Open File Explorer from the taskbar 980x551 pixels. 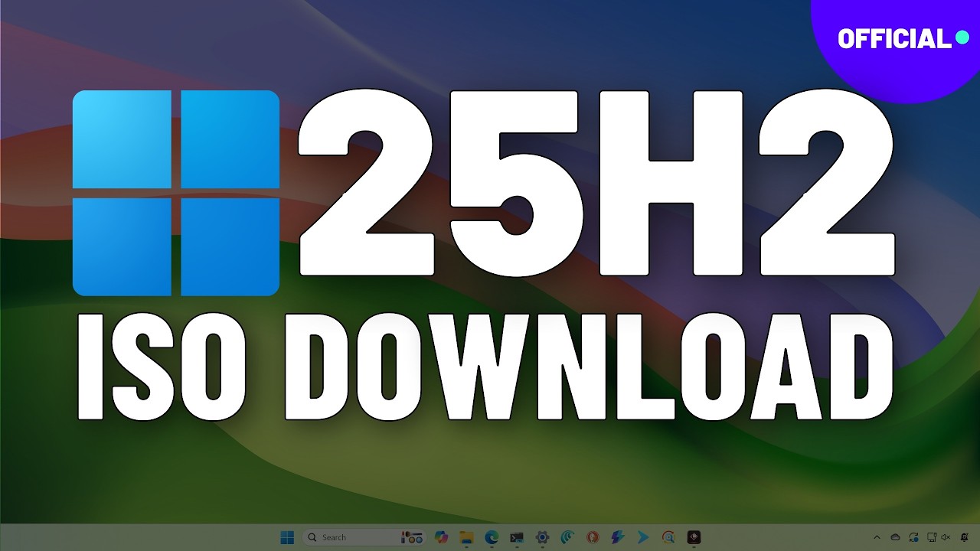pyautogui.click(x=466, y=537)
